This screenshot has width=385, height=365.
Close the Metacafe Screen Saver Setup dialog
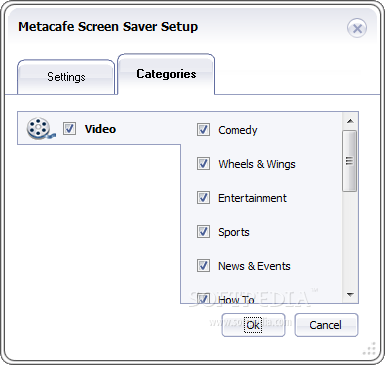[x=357, y=28]
